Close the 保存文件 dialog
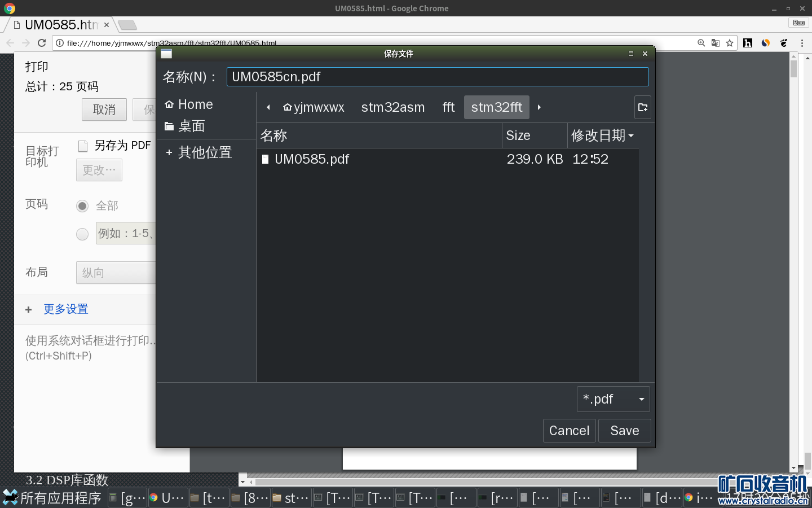Viewport: 812px width, 508px height. (x=645, y=54)
